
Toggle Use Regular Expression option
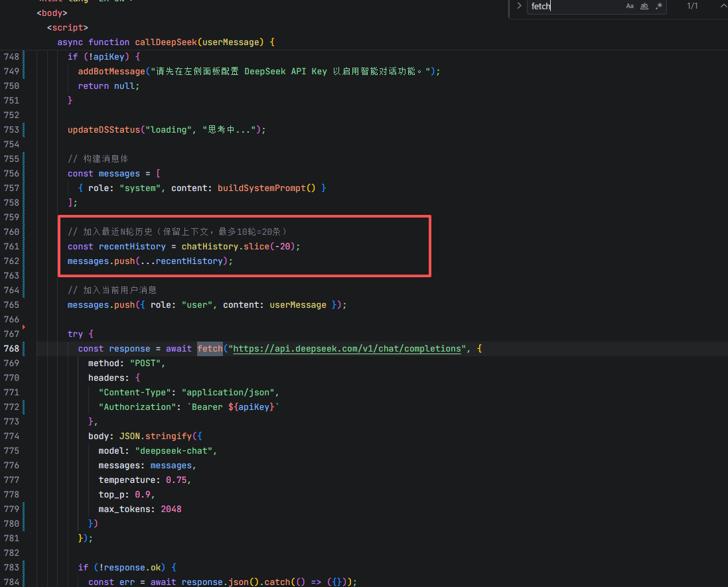[658, 6]
